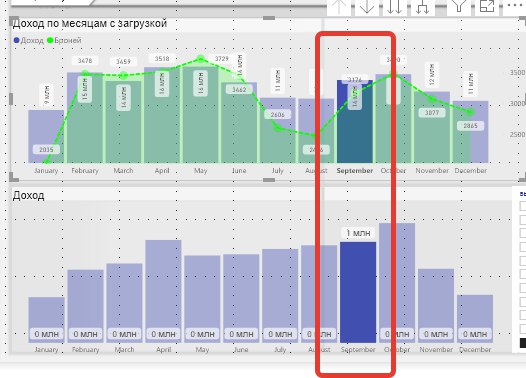Screen dimensions: 526x378
Task: Click the data label 2035
Action: click(46, 150)
